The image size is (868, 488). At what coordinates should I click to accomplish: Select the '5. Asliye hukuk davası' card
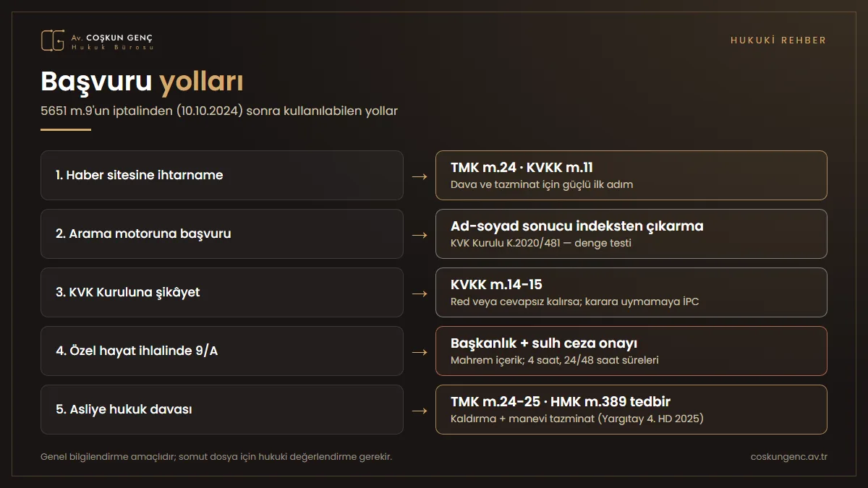click(x=222, y=409)
